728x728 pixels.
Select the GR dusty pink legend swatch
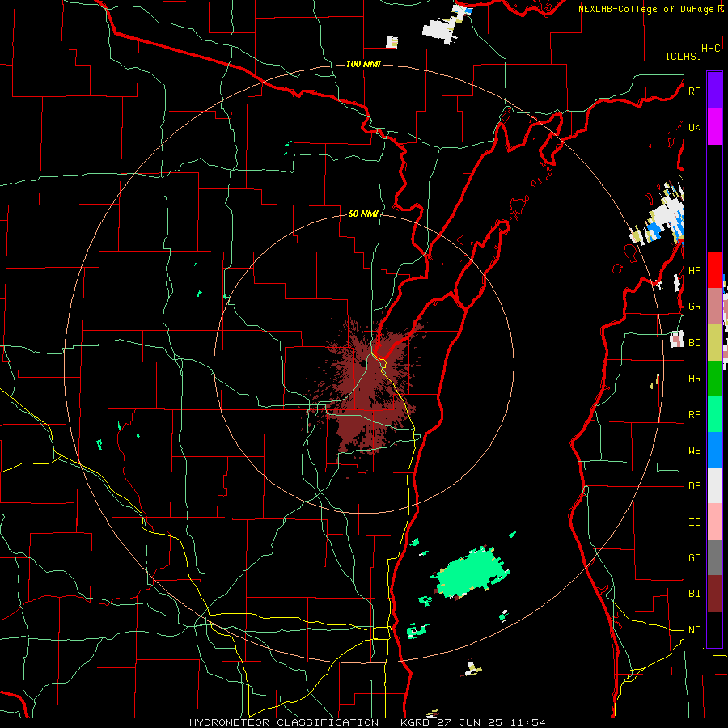tap(714, 307)
